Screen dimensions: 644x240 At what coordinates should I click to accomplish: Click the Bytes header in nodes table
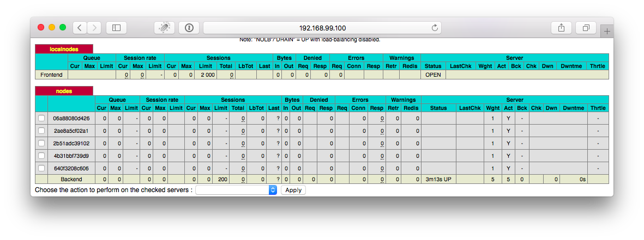coord(292,100)
